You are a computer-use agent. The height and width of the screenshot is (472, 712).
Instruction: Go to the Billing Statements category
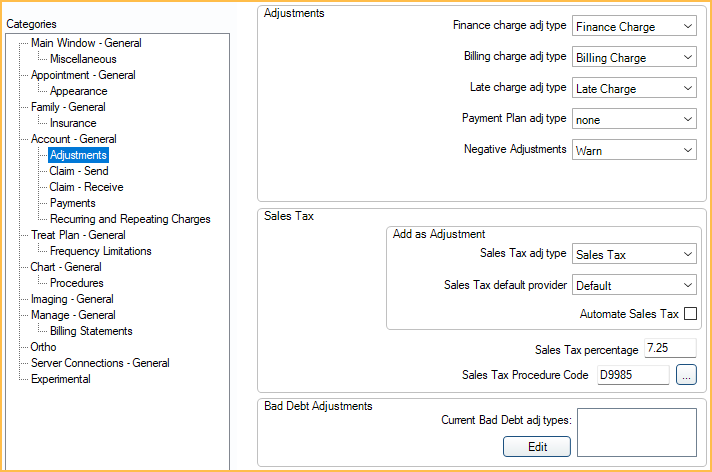tap(91, 331)
